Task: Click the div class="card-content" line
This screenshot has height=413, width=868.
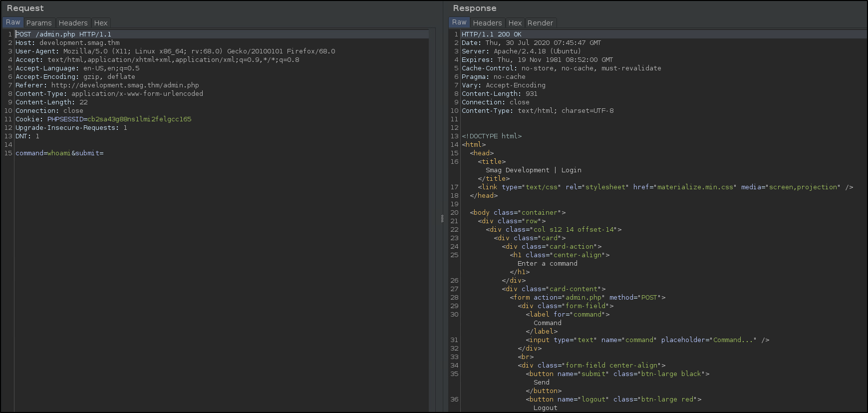Action: click(x=554, y=289)
